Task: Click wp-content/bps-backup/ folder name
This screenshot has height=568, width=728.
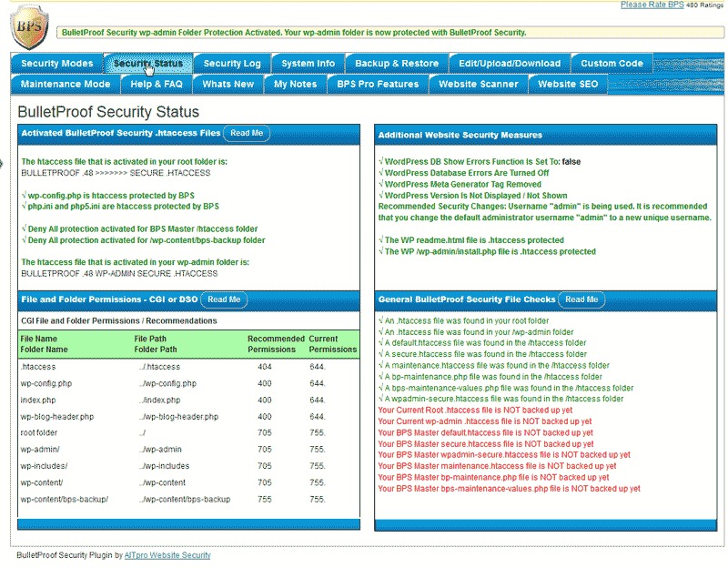Action: pos(65,500)
